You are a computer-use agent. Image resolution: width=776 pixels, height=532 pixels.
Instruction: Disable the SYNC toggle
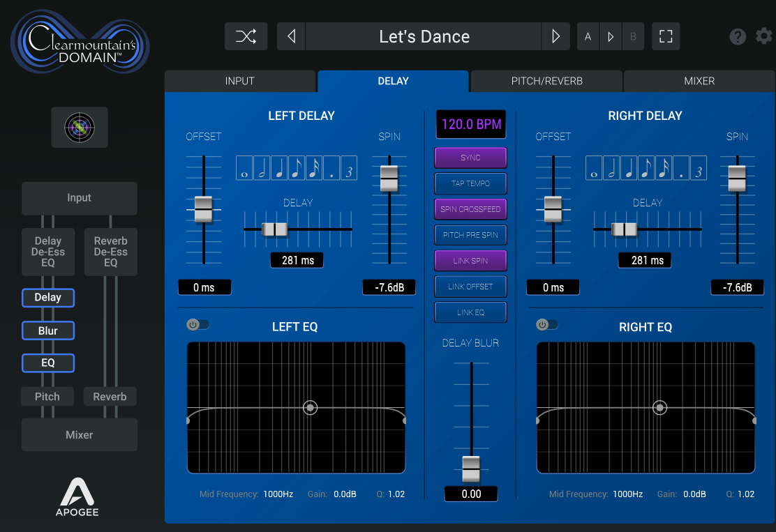pos(470,158)
